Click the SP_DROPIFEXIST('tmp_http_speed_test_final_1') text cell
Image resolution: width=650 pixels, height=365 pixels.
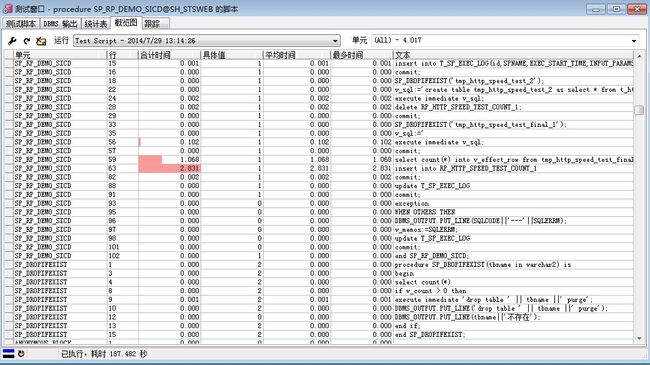tap(513, 124)
